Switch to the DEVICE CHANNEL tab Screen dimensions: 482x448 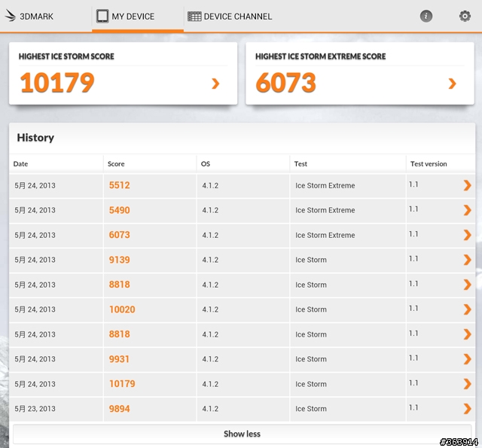coord(230,17)
